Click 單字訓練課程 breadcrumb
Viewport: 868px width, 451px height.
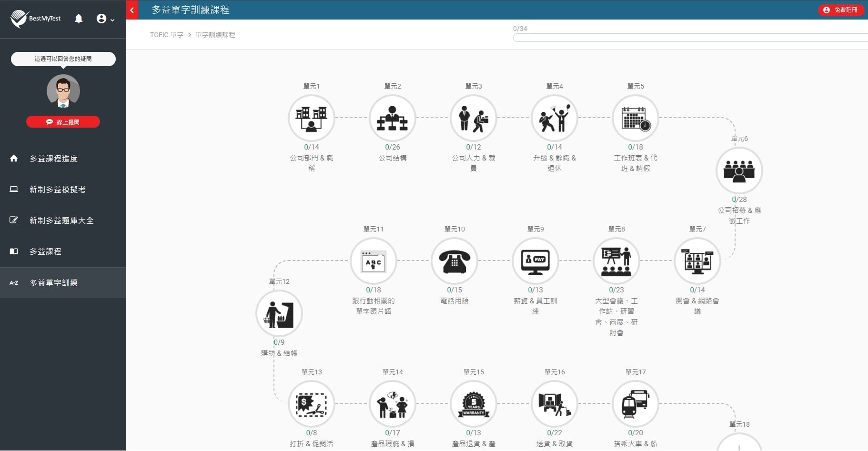point(215,35)
